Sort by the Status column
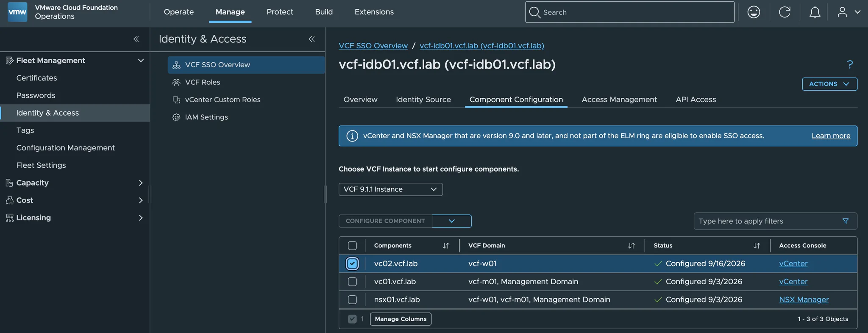 757,246
